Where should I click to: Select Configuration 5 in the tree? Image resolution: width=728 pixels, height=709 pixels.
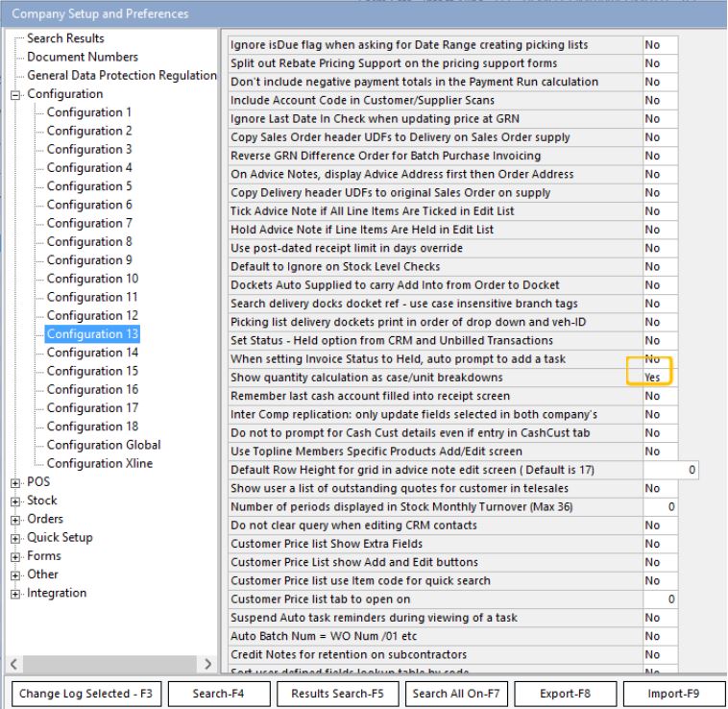click(89, 186)
